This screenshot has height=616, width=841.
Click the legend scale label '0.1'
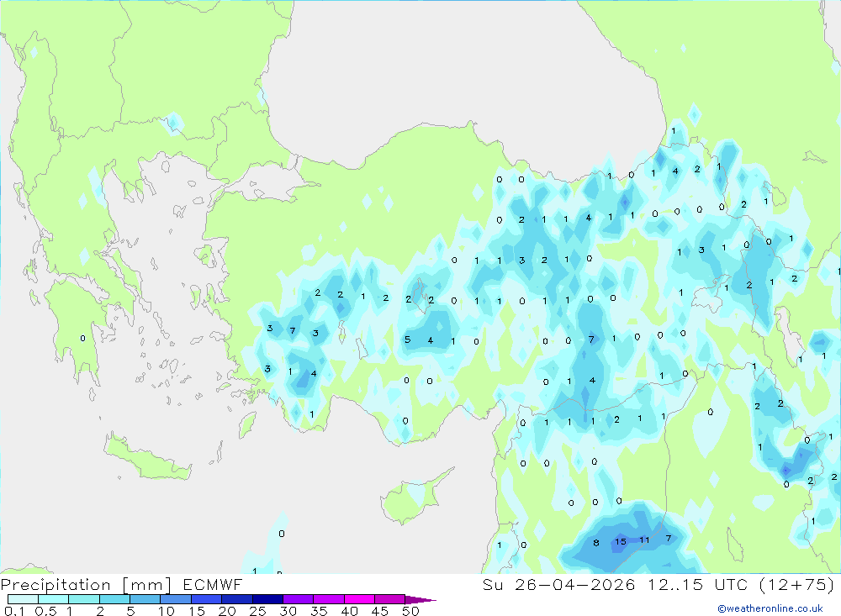[x=14, y=611]
